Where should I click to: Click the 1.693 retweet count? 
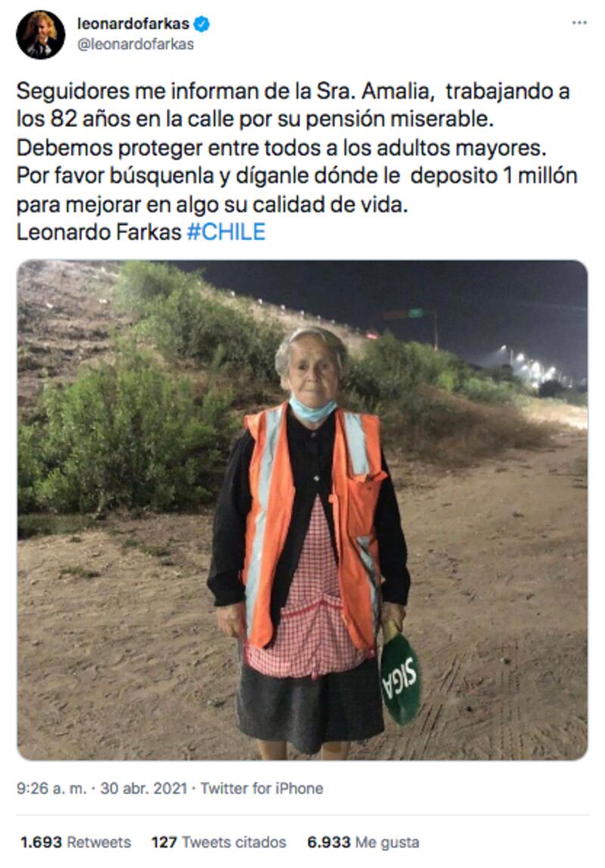coord(41,842)
